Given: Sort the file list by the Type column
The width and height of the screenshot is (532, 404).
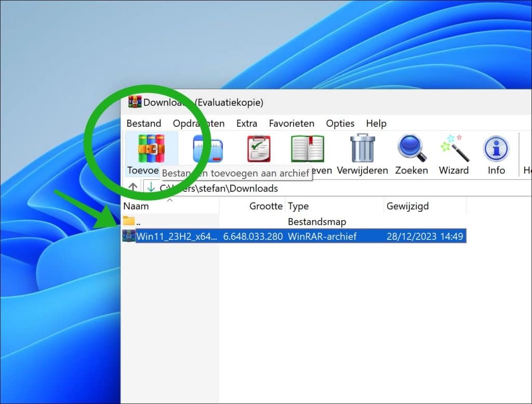Looking at the screenshot, I should [335, 206].
